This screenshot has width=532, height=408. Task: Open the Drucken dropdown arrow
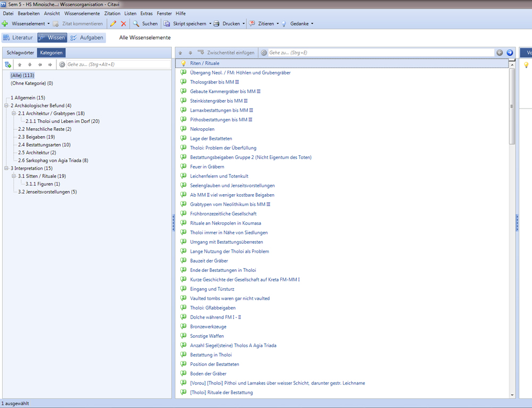(244, 24)
